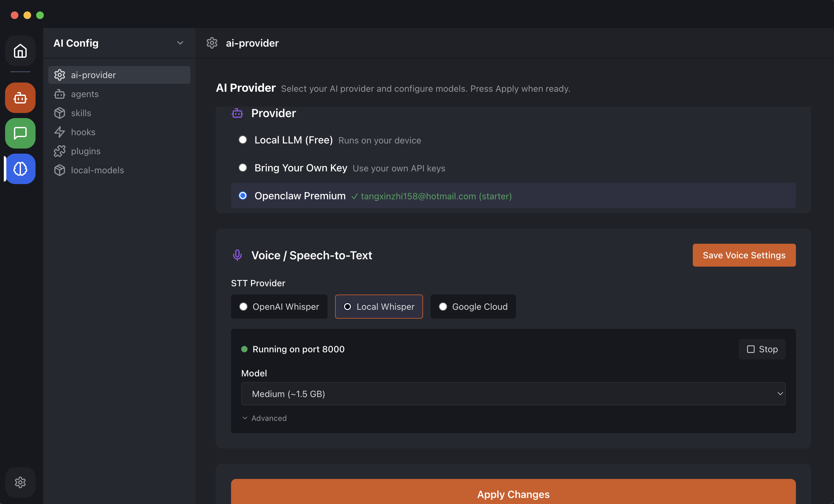Expand the Advanced Whisper options

(x=264, y=418)
